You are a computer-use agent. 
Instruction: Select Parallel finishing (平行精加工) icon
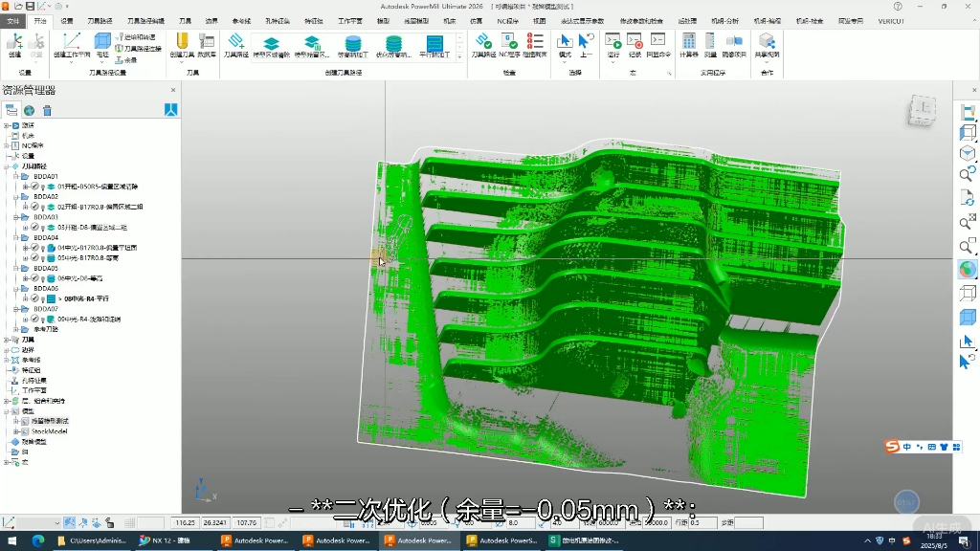pos(434,42)
